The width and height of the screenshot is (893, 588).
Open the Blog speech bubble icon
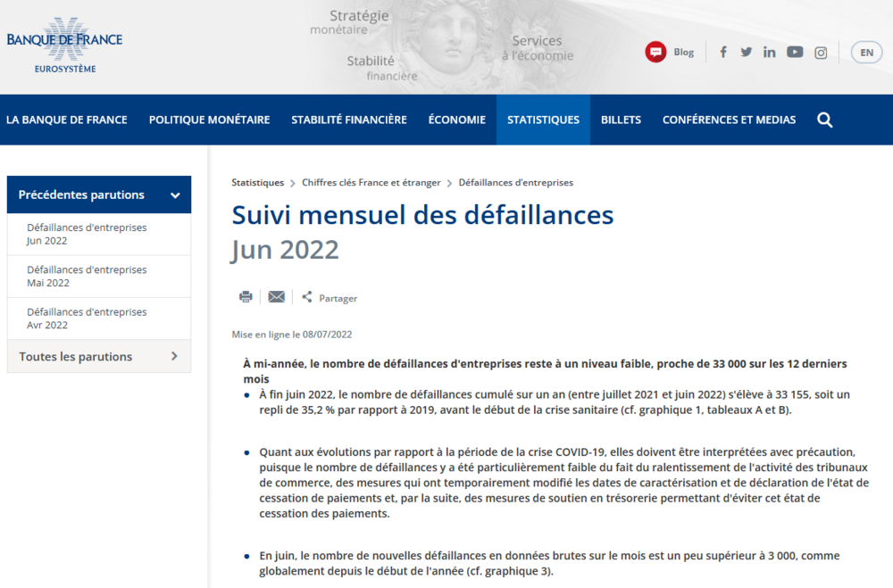click(x=655, y=52)
